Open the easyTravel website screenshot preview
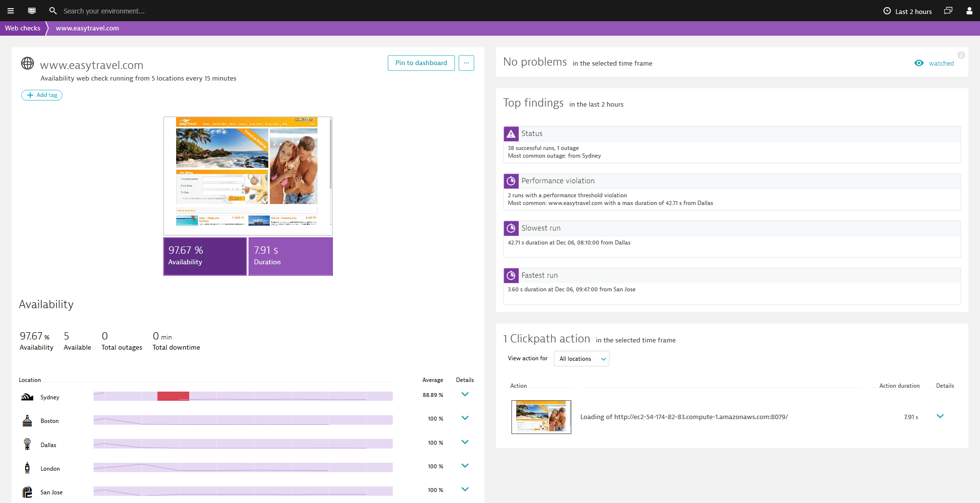This screenshot has width=980, height=503. [x=248, y=176]
